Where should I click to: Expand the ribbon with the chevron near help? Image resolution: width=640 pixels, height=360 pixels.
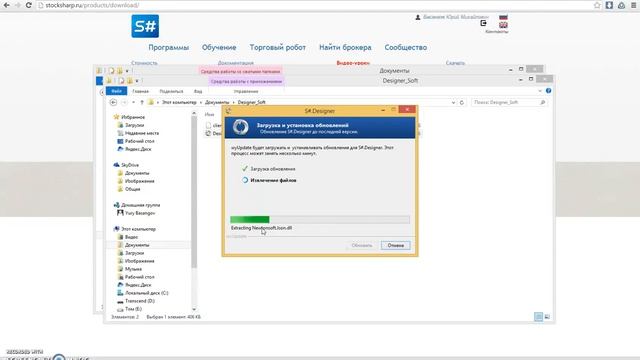click(540, 91)
